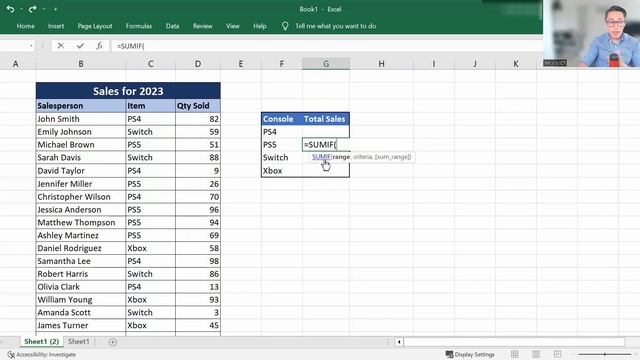
Task: Switch to the Page Layout tab
Action: pyautogui.click(x=95, y=26)
